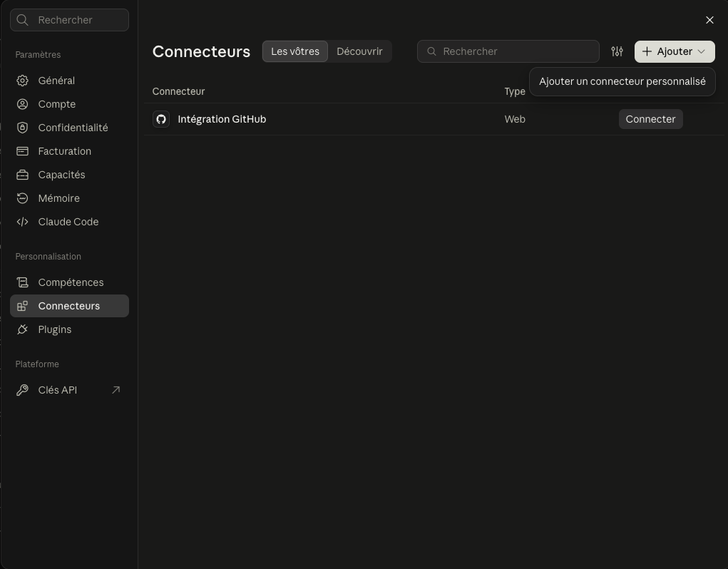
Task: Click the Plugins plug icon
Action: point(22,329)
